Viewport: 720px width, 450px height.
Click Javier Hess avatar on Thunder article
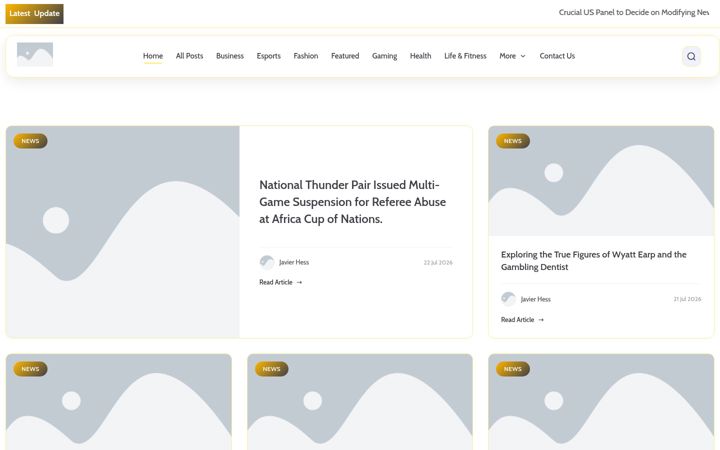[267, 262]
